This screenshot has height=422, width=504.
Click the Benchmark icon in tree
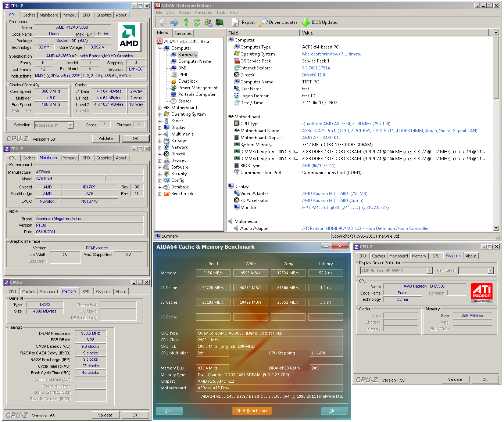[167, 194]
